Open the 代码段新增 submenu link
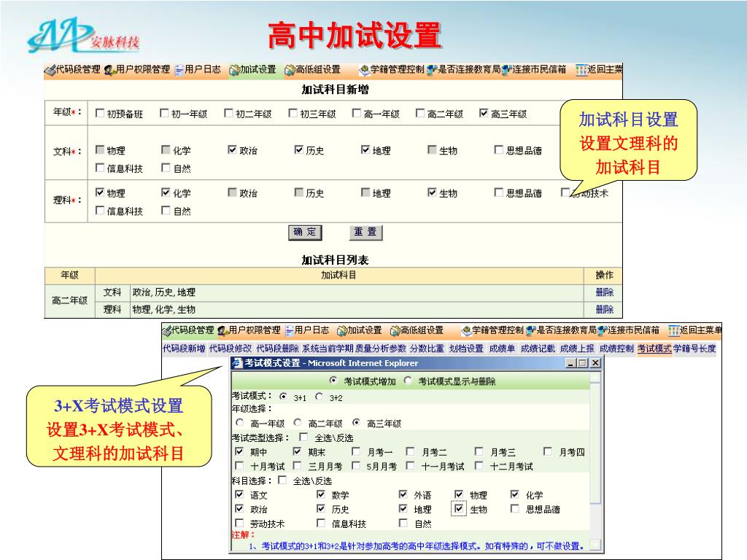 (x=184, y=349)
